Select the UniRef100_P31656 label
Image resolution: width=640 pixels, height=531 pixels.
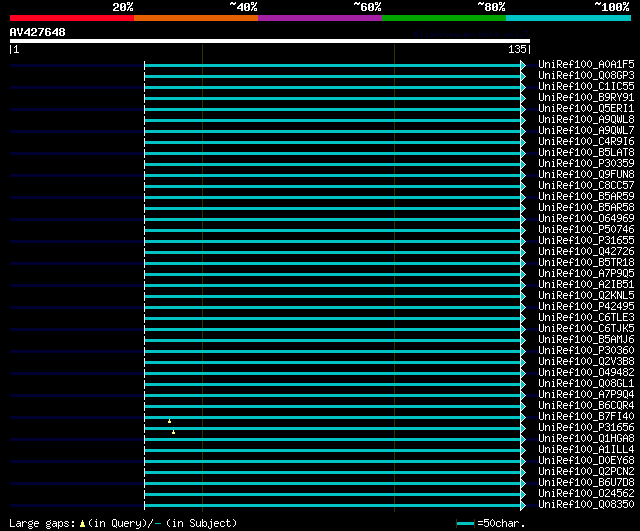click(586, 428)
